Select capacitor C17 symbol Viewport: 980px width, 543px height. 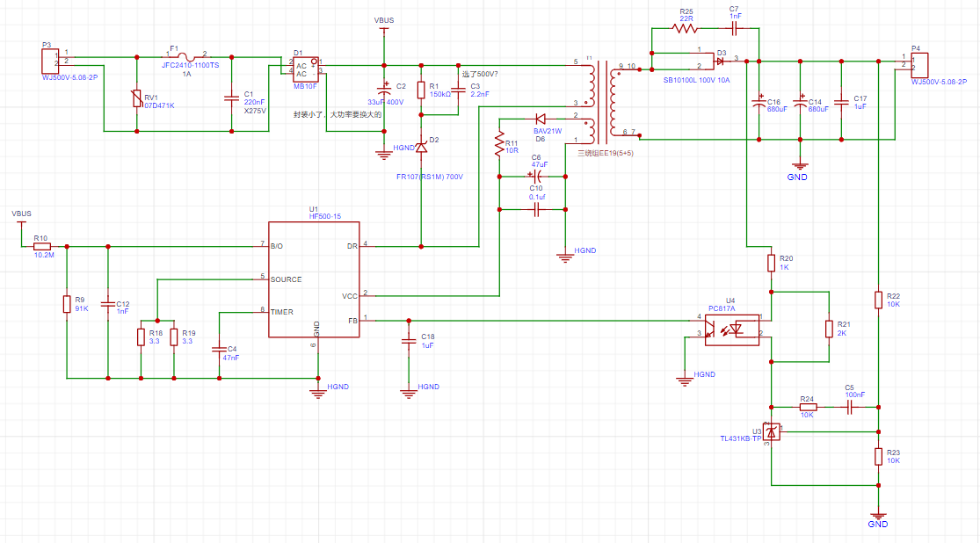[x=841, y=103]
